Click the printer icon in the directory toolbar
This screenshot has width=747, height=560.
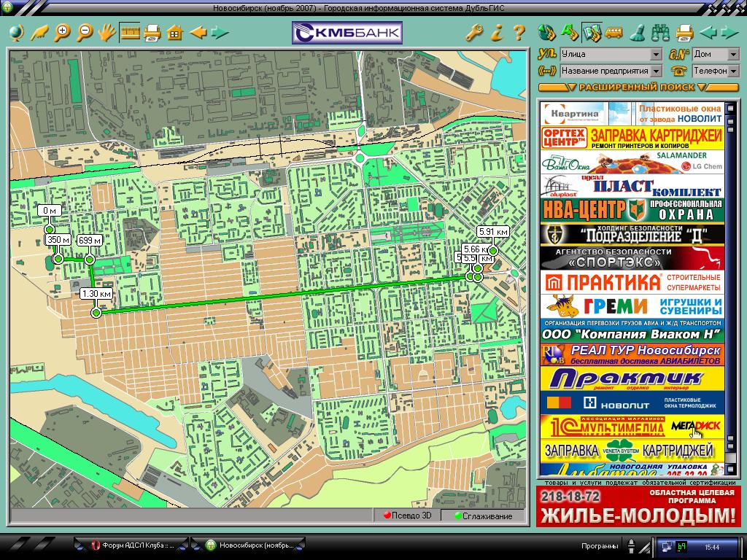684,32
